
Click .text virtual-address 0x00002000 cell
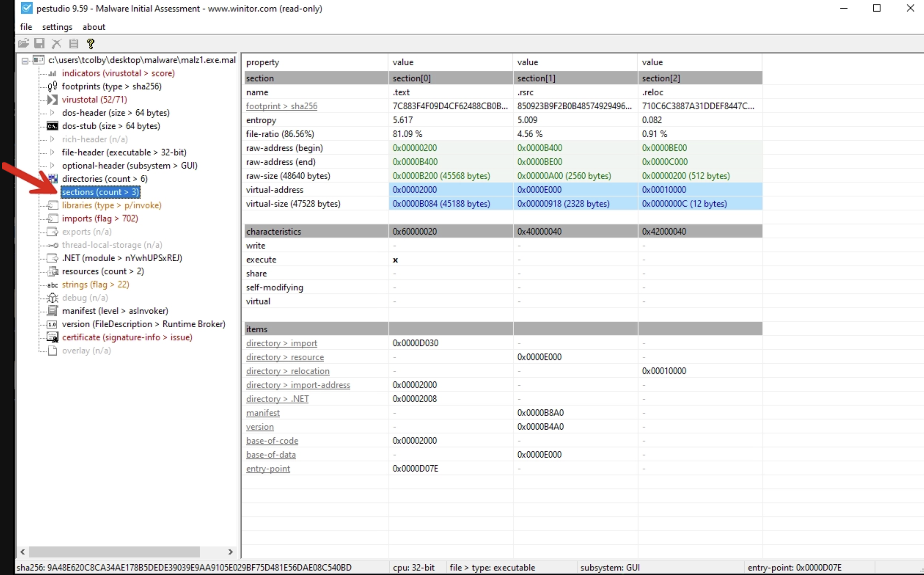(x=451, y=190)
